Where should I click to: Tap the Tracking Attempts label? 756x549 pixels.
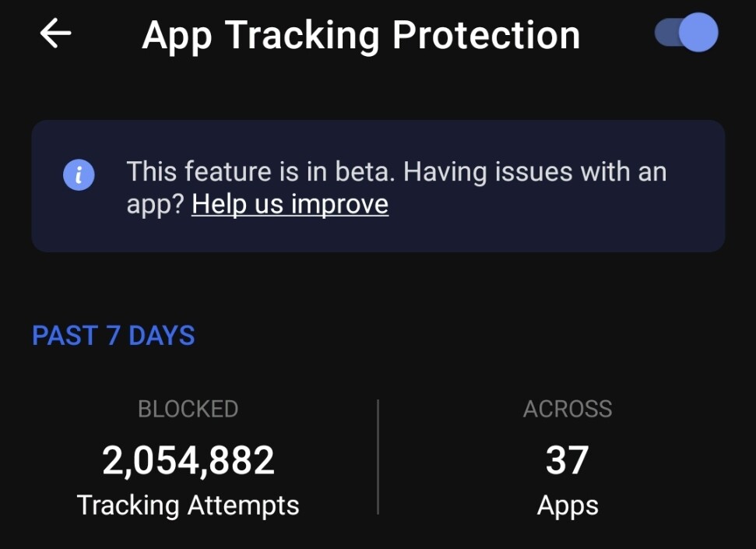point(188,505)
